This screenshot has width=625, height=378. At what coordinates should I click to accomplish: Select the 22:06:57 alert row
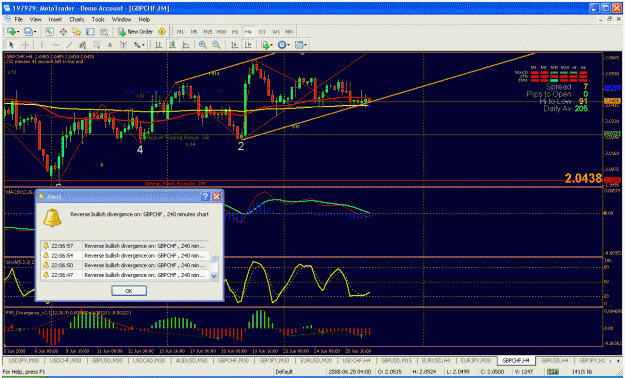[125, 246]
